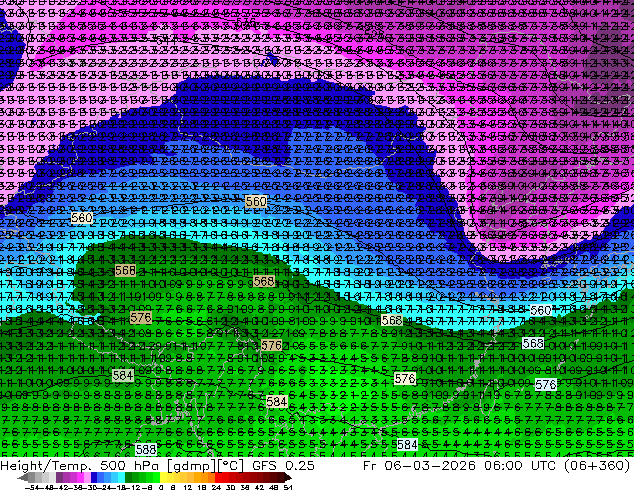Click the white-background 568 contour label
The image size is (634, 490).
[533, 344]
